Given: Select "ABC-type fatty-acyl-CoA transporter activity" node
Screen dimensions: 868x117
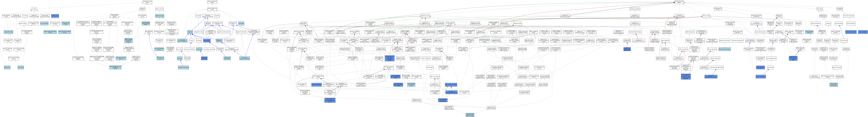Looking at the screenshot, I should [115, 68].
